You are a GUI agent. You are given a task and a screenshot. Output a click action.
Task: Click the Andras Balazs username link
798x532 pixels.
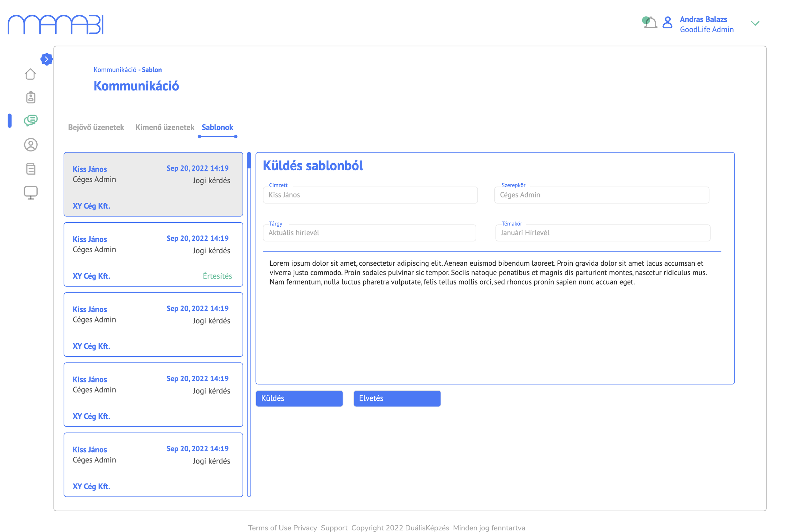tap(703, 19)
